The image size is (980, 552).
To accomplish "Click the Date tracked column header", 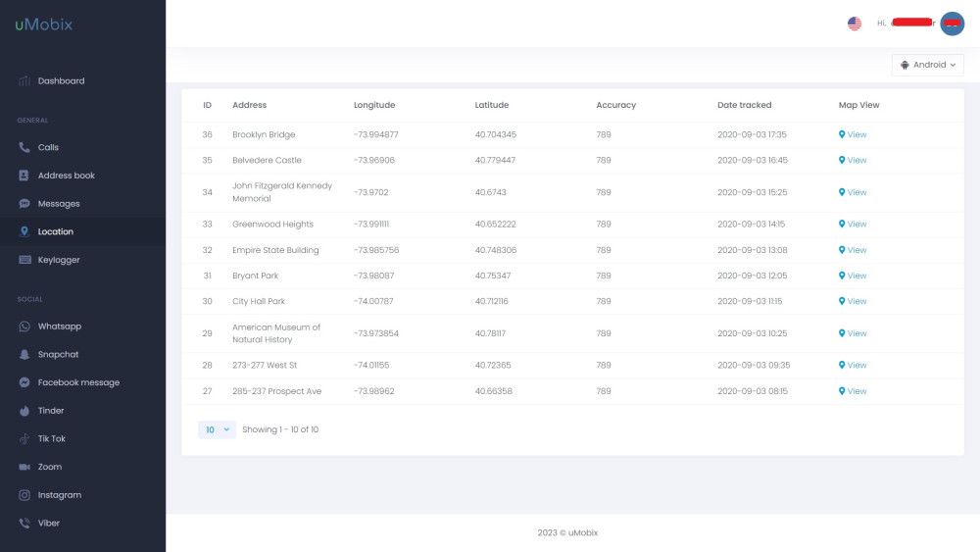I will pos(744,105).
